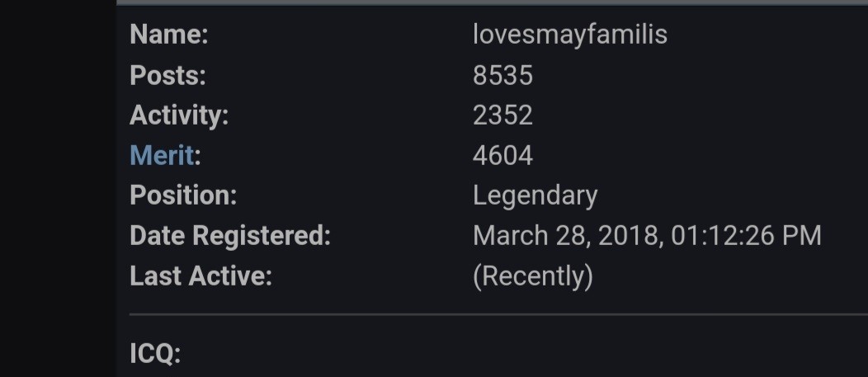Click the blue Merit link
The image size is (868, 377).
coord(162,155)
